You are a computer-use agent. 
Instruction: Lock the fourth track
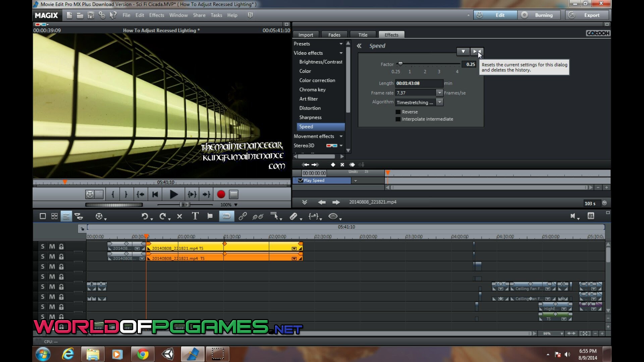tap(61, 277)
